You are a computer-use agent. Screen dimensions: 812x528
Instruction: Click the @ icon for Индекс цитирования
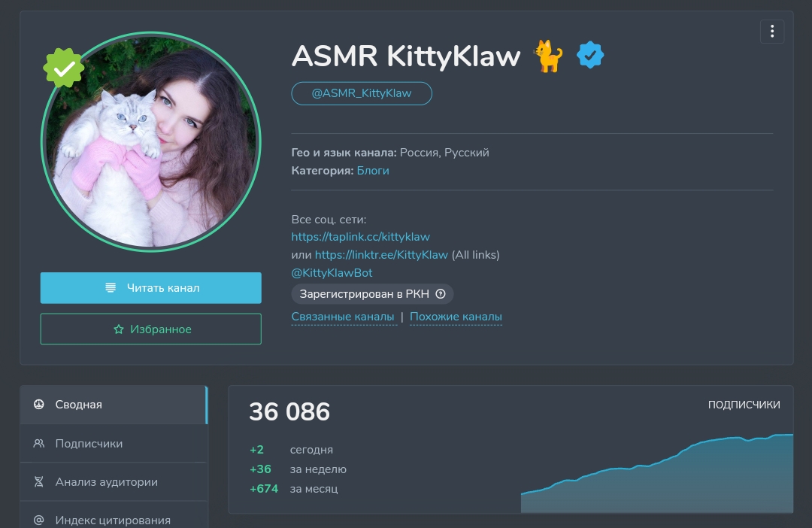coord(39,520)
